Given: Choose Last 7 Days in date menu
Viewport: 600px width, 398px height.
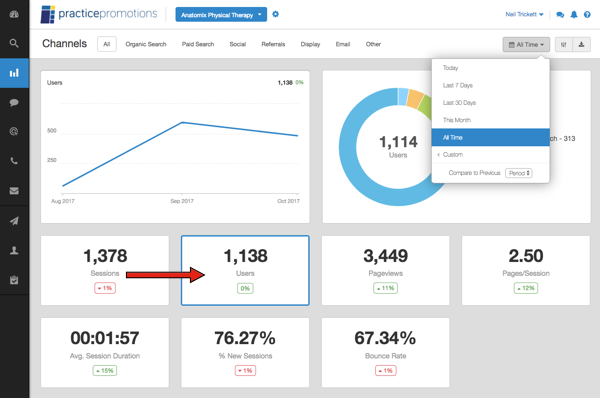Looking at the screenshot, I should click(491, 85).
